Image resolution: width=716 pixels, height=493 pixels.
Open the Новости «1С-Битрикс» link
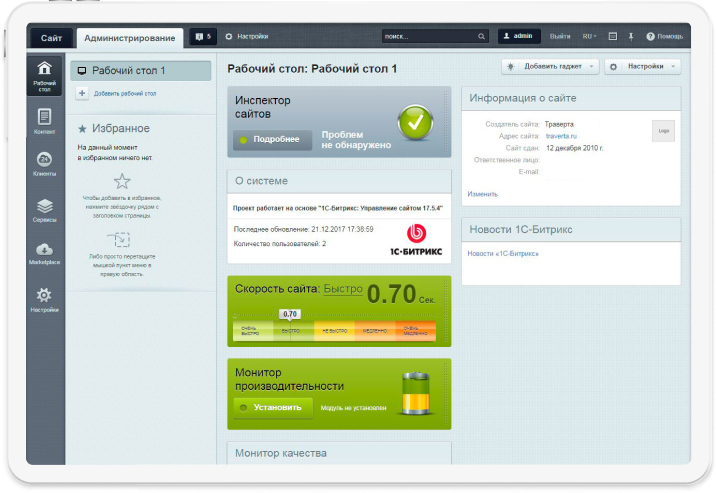(x=502, y=253)
